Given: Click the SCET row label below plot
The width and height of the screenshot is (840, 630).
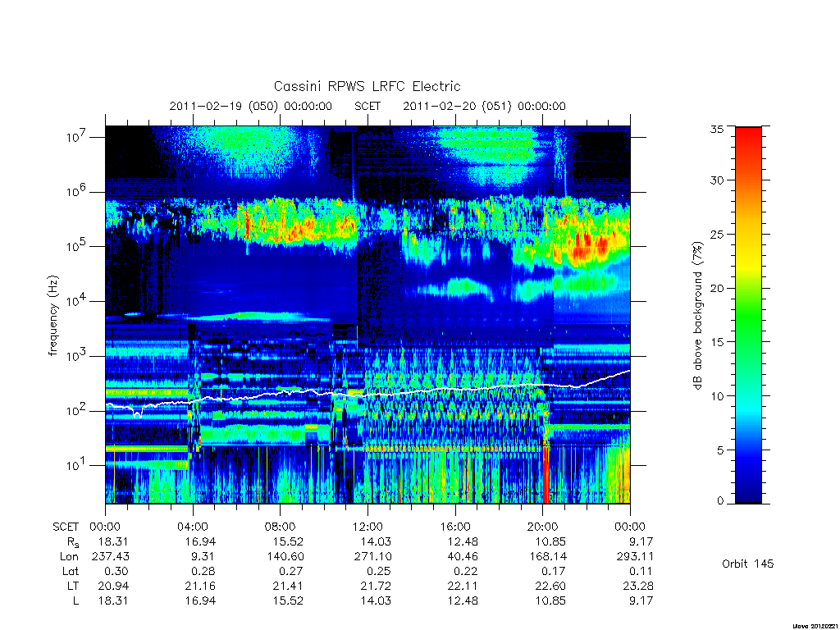Looking at the screenshot, I should pyautogui.click(x=66, y=527).
